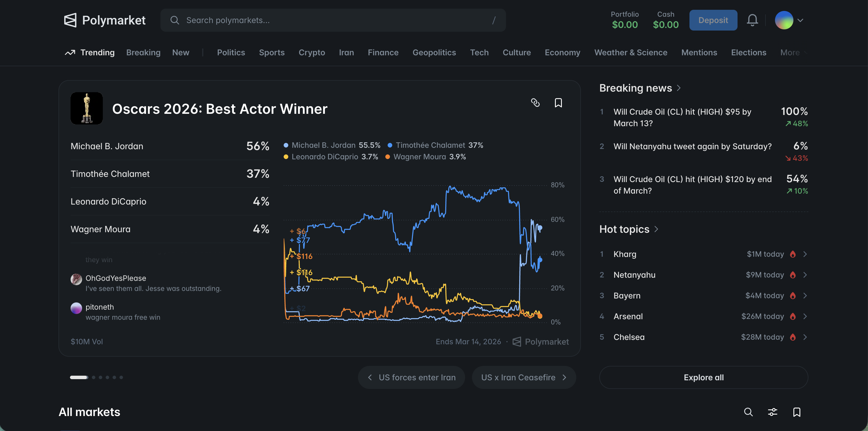Copy the Oscars market link icon

[535, 103]
